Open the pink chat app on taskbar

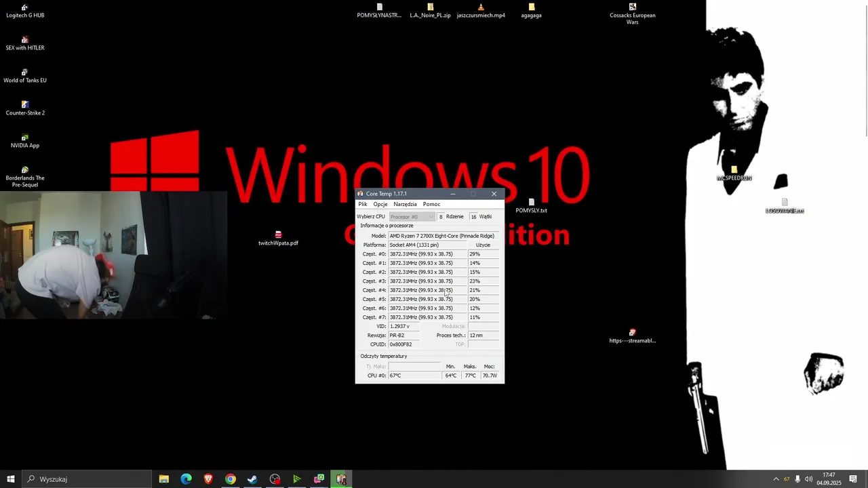pos(319,479)
